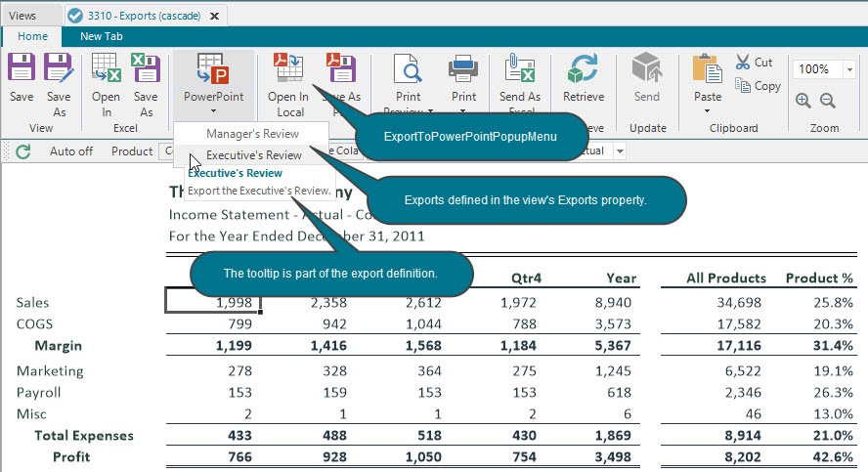Toggle the Auto off refresh setting
Screen dimensions: 868x472
[70, 151]
